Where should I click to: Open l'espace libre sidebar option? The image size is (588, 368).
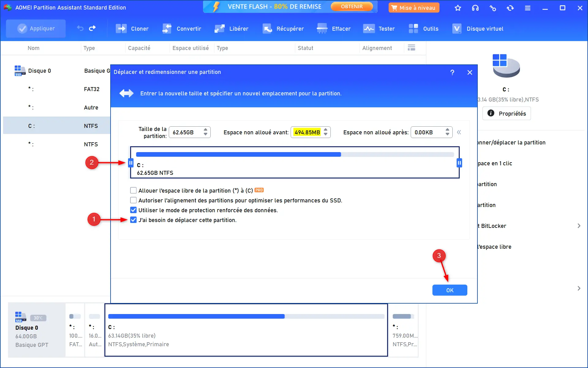[495, 247]
